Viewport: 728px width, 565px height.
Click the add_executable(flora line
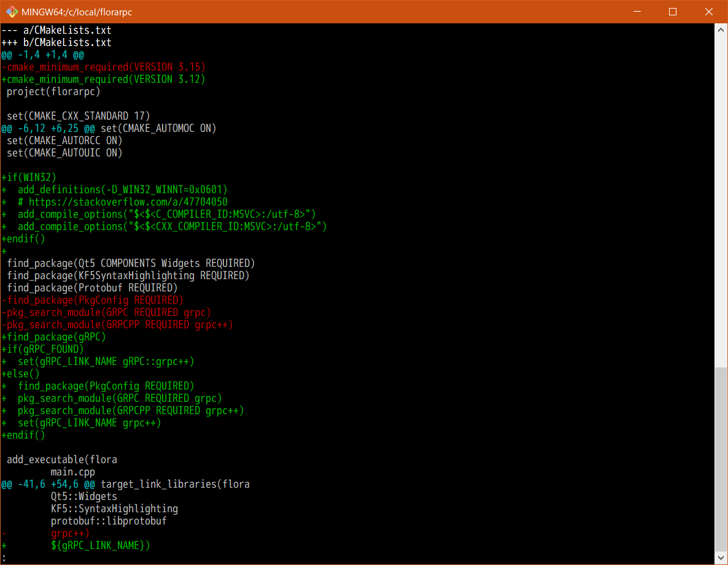[x=61, y=459]
